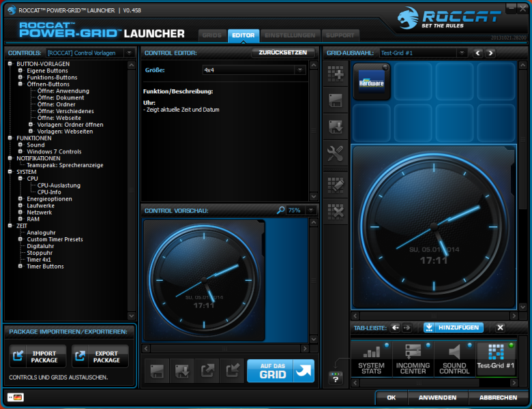Select the Incoming Center tab
This screenshot has width=532, height=409.
pos(413,359)
